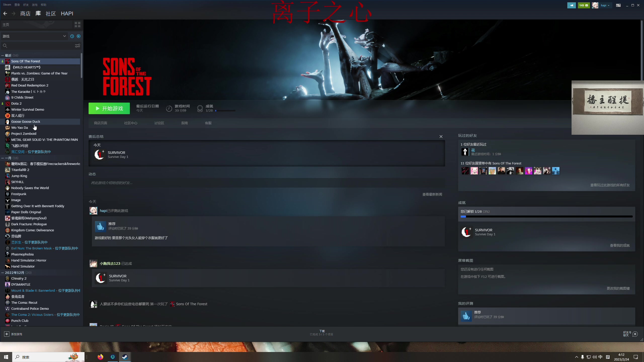The height and width of the screenshot is (362, 644).
Task: Expand the hapi account dropdown
Action: click(x=605, y=5)
